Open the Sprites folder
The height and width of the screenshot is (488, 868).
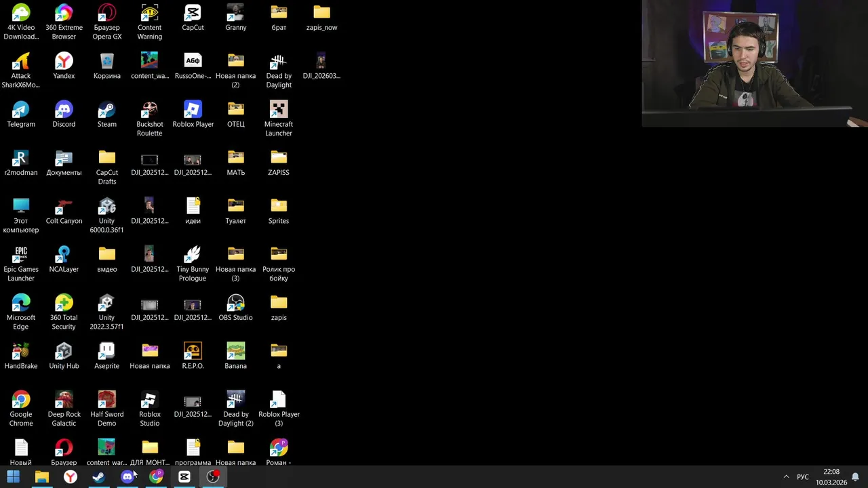click(279, 211)
